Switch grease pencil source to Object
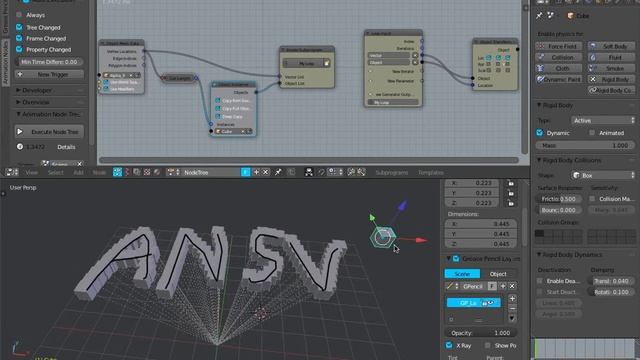Viewport: 640px width, 360px height. coord(498,274)
